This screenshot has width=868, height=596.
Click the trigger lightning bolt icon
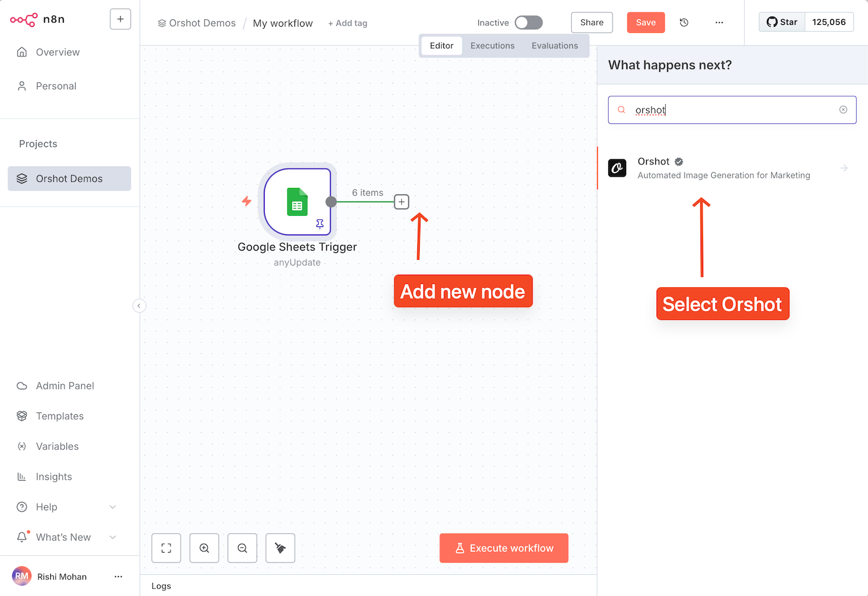coord(247,201)
